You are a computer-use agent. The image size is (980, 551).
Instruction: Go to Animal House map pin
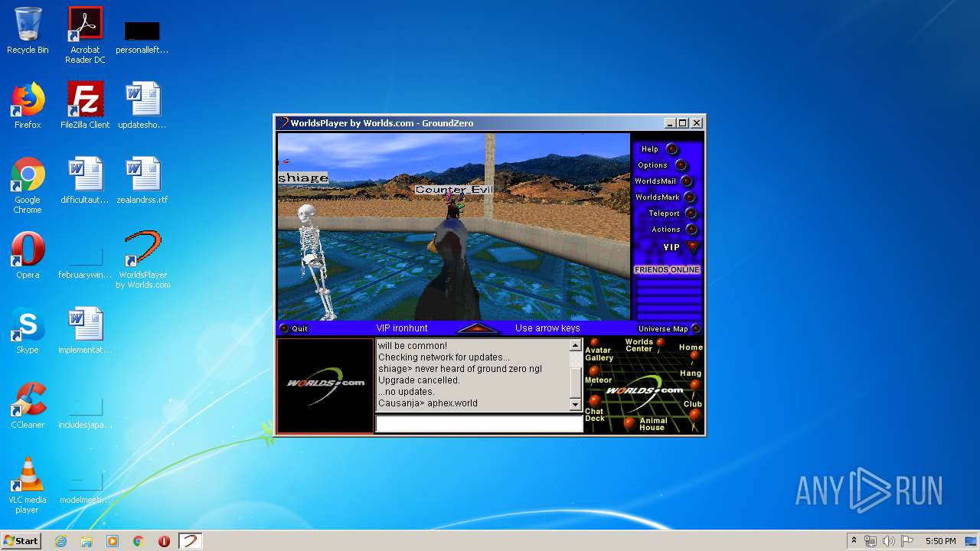(x=629, y=422)
